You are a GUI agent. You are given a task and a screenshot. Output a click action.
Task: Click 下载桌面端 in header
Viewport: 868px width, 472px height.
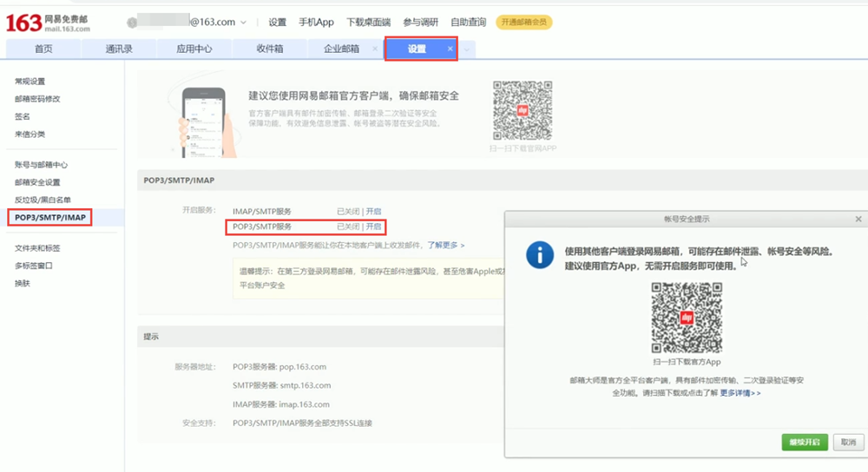pyautogui.click(x=368, y=23)
